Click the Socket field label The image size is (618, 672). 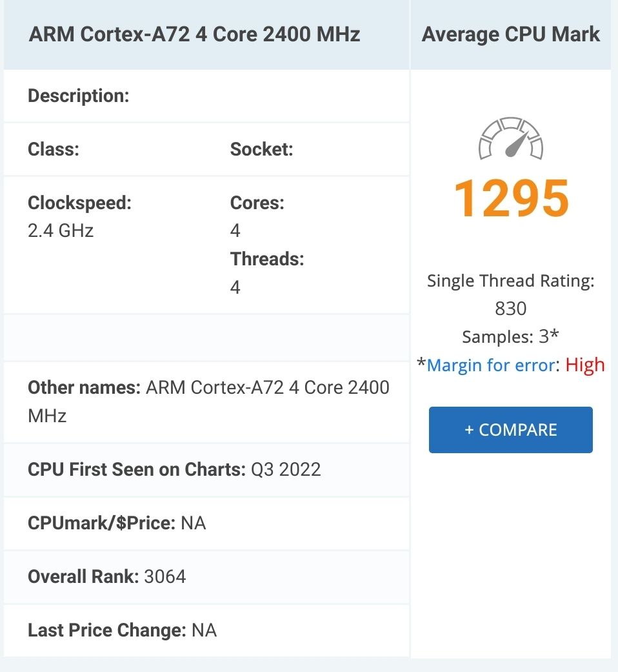point(261,150)
